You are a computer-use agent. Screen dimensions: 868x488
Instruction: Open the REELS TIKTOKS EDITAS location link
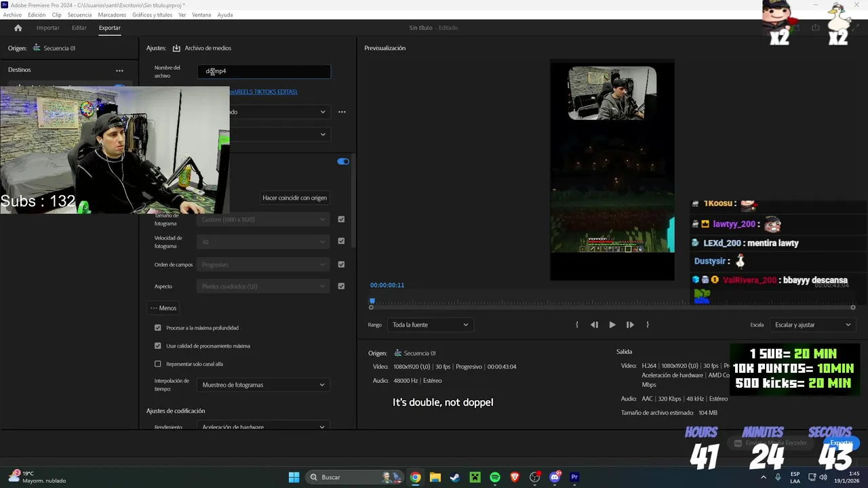tap(264, 91)
